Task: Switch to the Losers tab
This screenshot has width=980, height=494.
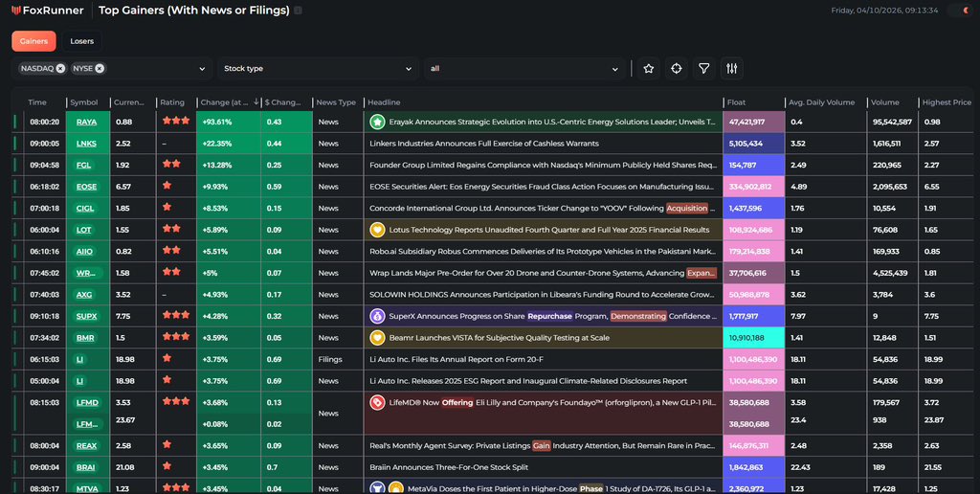Action: click(82, 41)
